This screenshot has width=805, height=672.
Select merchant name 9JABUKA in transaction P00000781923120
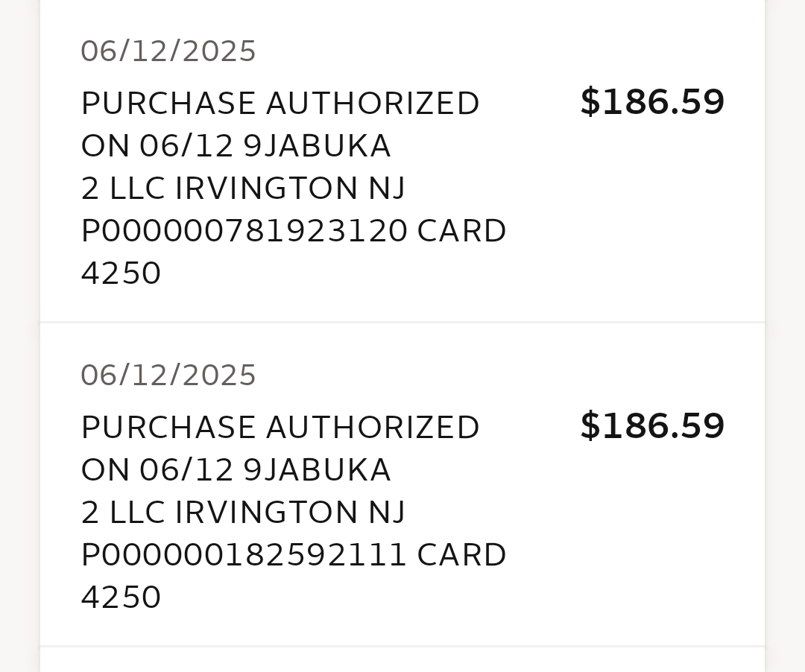pos(317,146)
